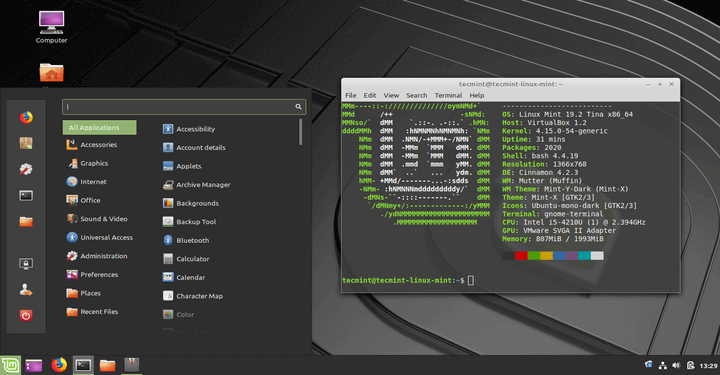Open the terminal File menu
Screen dimensions: 720x375
coord(351,95)
